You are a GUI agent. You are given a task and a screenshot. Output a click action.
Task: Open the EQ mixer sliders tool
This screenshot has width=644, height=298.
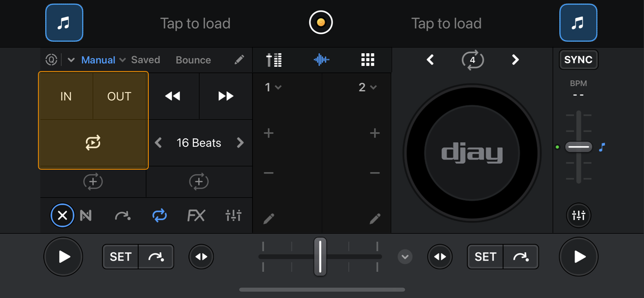click(x=233, y=216)
